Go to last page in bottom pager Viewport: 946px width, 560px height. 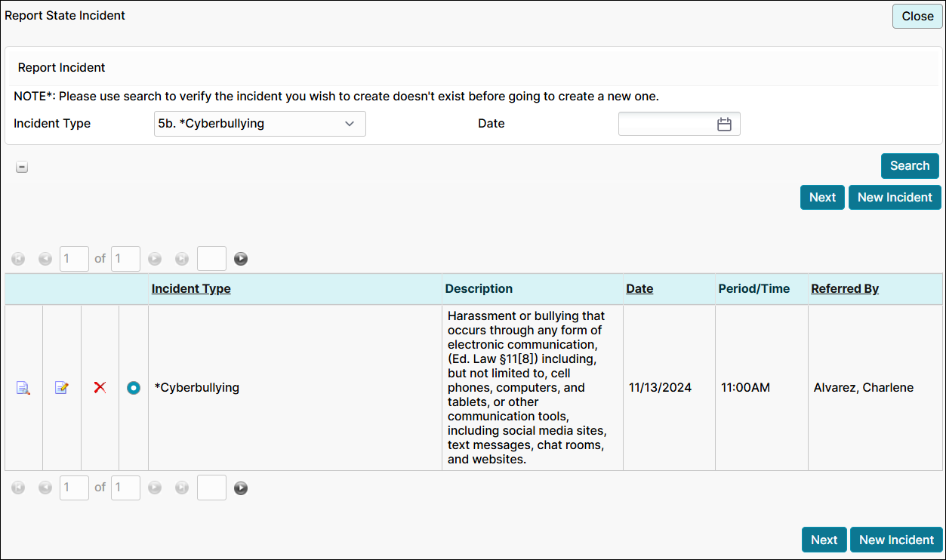coord(182,488)
